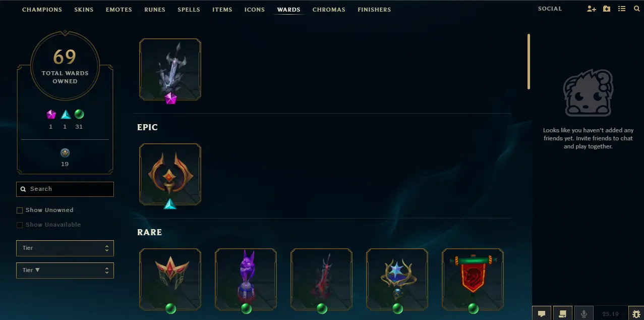Tick the Show Unavailable checkbox
Viewport: 644px width, 320px height.
(20, 225)
